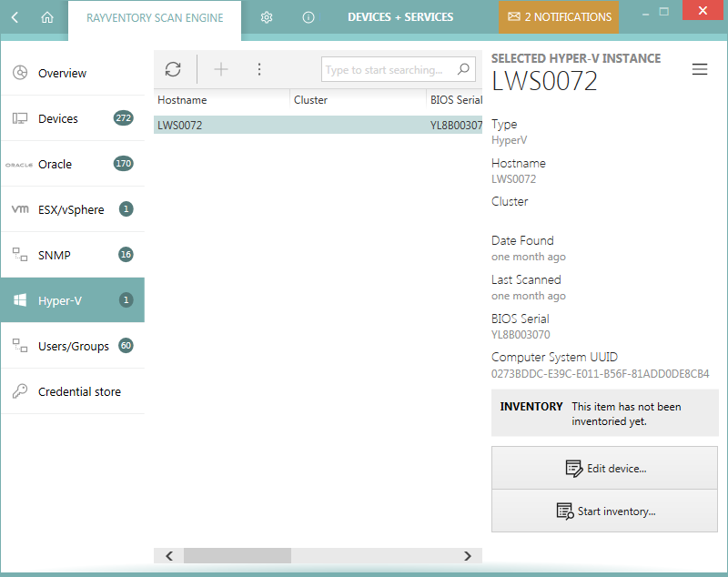Click Edit device button
Image resolution: width=728 pixels, height=577 pixels.
[604, 469]
